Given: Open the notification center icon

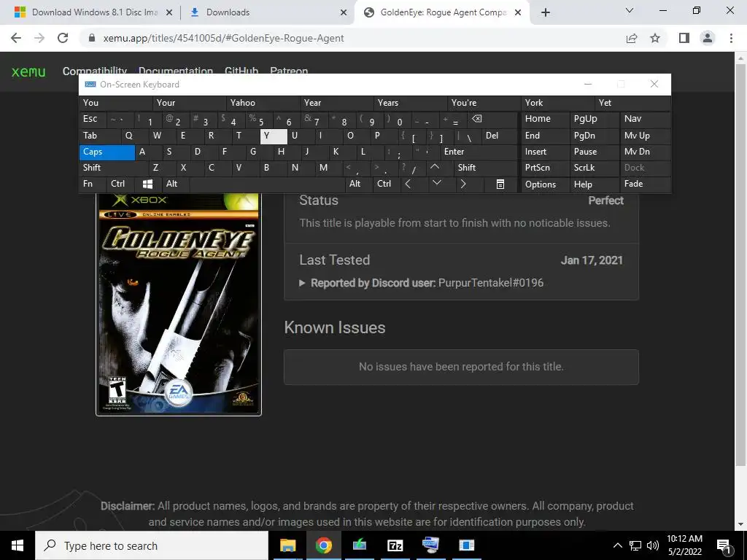Looking at the screenshot, I should 724,545.
